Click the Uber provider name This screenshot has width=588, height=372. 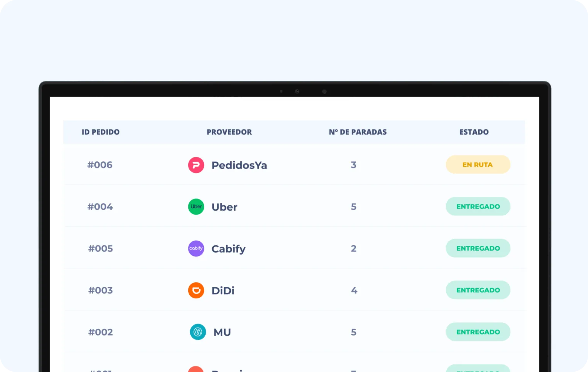pyautogui.click(x=224, y=207)
